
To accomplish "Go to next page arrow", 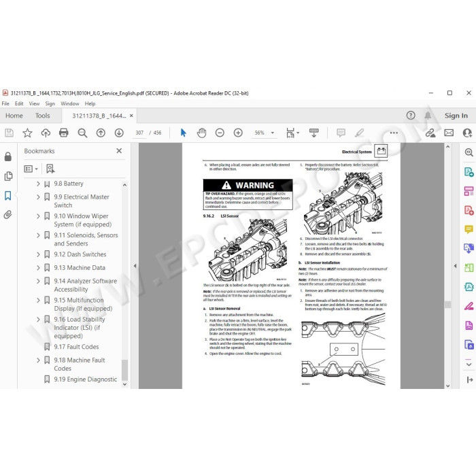I will (x=119, y=133).
